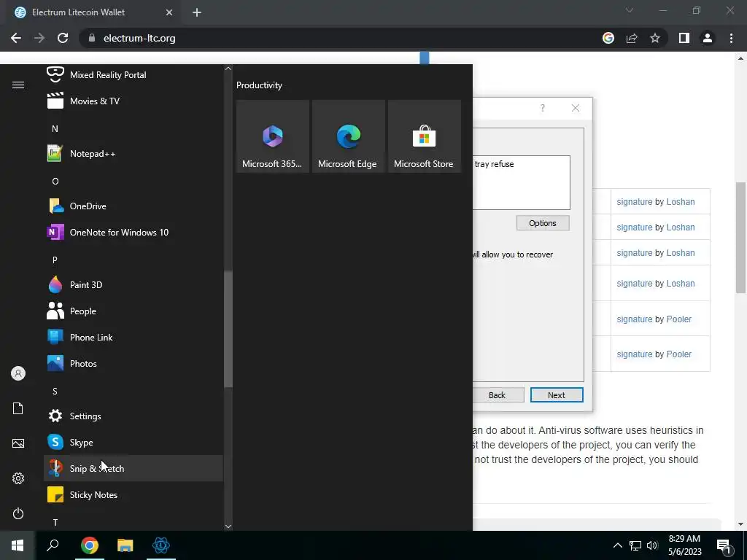Expand Start menu hamburger navigation

point(18,85)
